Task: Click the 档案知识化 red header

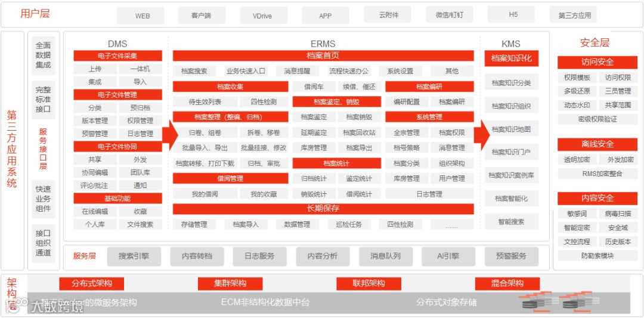Action: [x=512, y=58]
